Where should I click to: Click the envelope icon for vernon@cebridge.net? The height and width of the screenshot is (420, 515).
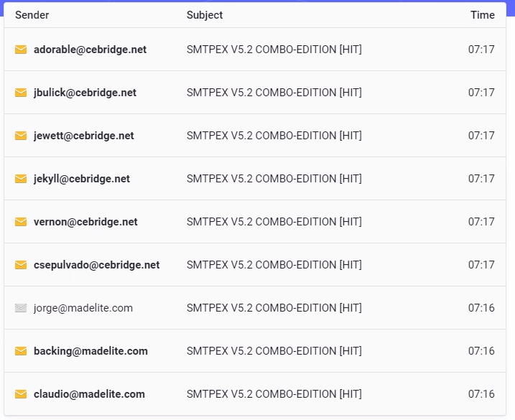tap(21, 222)
